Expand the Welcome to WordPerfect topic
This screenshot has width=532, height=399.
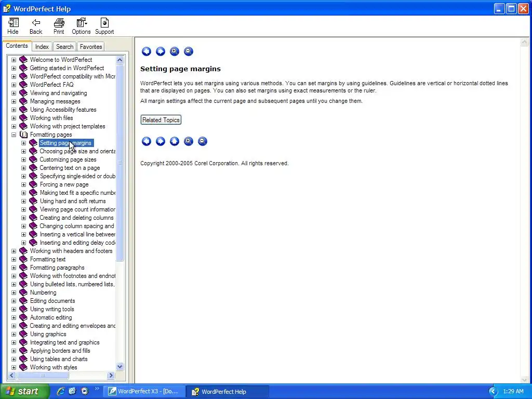14,60
